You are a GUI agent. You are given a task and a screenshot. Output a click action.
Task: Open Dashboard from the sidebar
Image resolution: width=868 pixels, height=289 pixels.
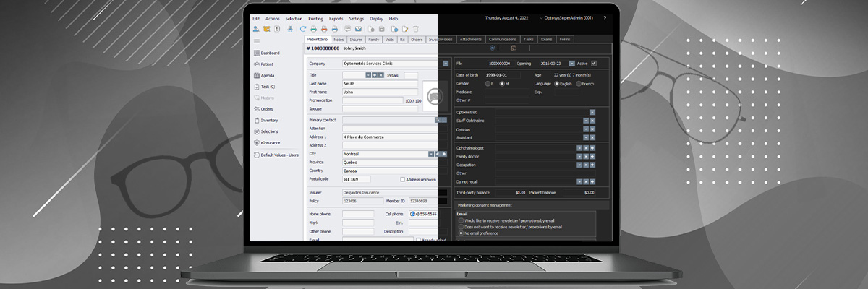(x=269, y=53)
